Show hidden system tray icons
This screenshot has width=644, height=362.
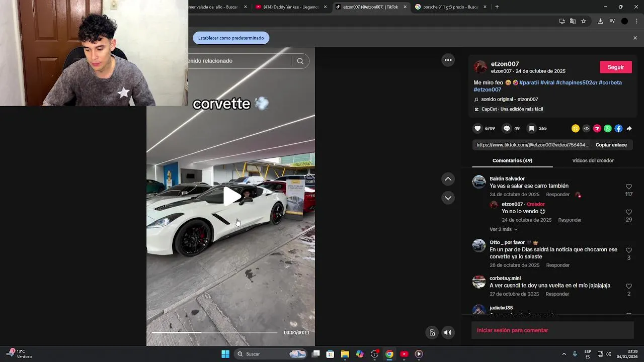pyautogui.click(x=564, y=354)
